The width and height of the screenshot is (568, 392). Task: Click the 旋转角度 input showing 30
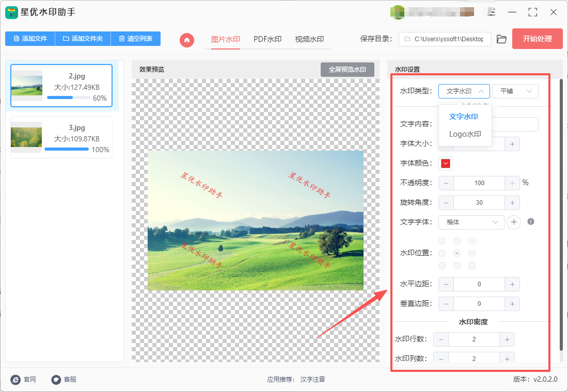[x=479, y=203]
